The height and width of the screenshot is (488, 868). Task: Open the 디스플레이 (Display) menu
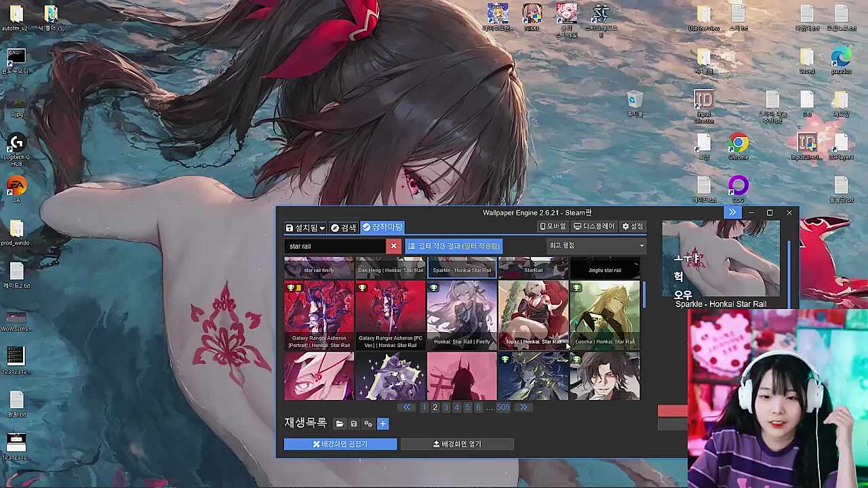coord(594,226)
